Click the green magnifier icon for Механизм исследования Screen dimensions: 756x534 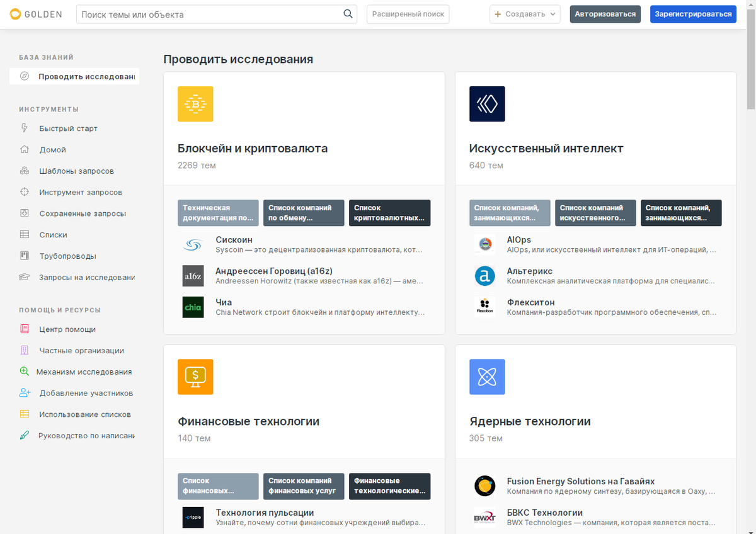click(25, 372)
